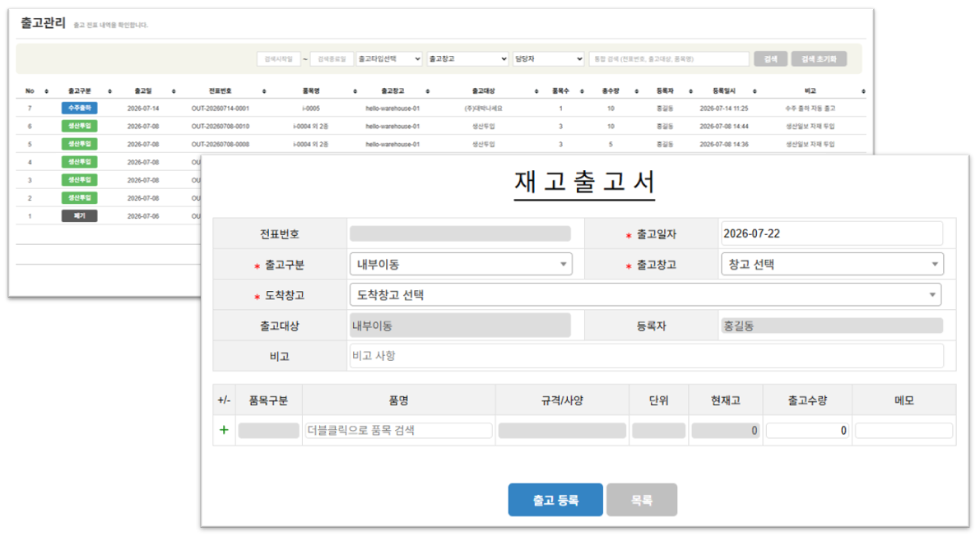The width and height of the screenshot is (980, 536).
Task: Sort by 총수량 column sort arrows
Action: [x=636, y=91]
